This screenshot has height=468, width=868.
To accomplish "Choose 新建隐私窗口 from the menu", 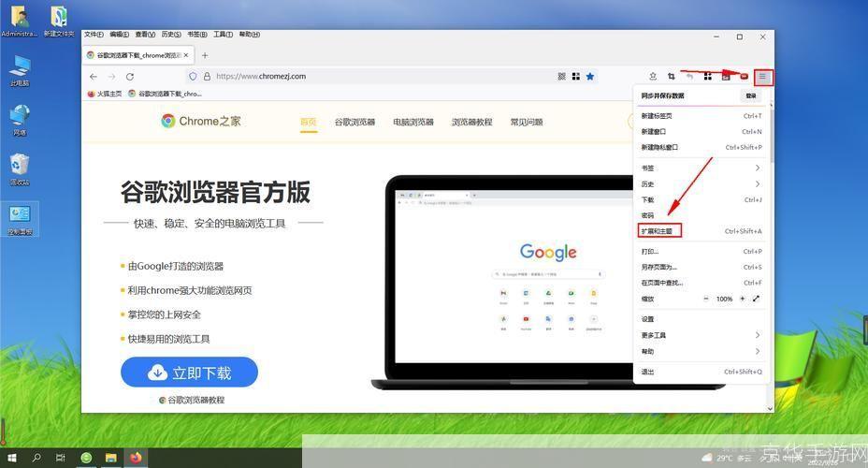I will point(701,147).
